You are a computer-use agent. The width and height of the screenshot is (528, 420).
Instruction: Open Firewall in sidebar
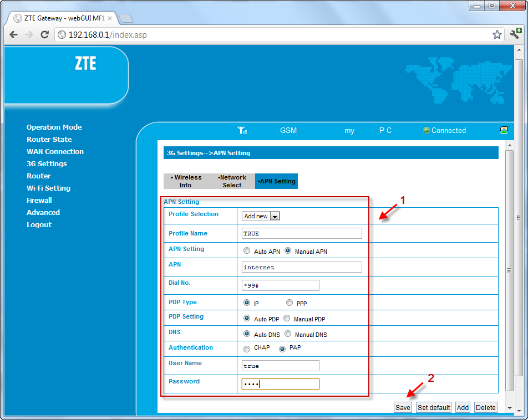pyautogui.click(x=39, y=200)
